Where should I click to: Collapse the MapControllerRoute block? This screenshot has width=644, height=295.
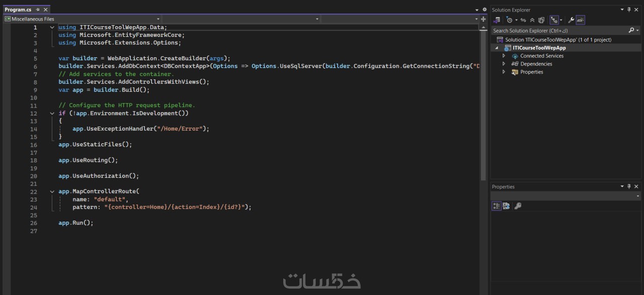52,191
